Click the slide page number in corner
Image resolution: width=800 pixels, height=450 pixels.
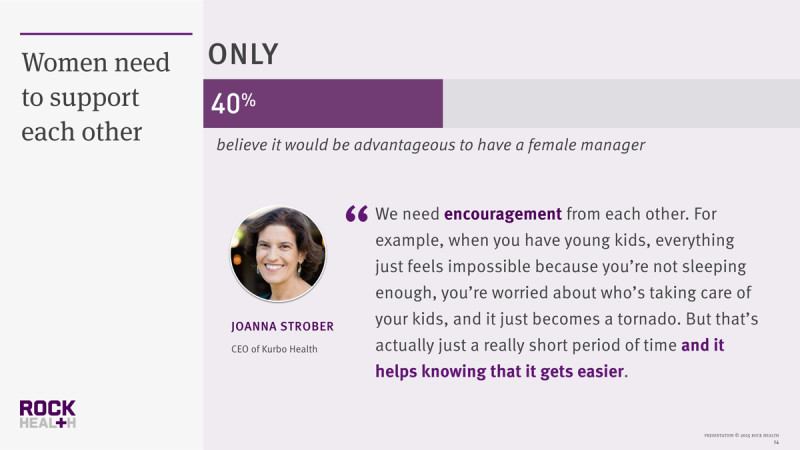pyautogui.click(x=777, y=442)
